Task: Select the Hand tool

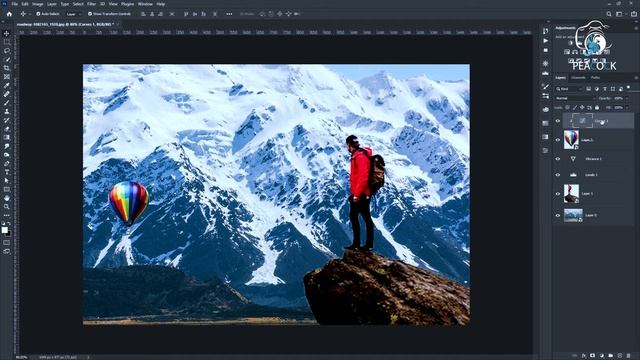Action: [x=7, y=198]
